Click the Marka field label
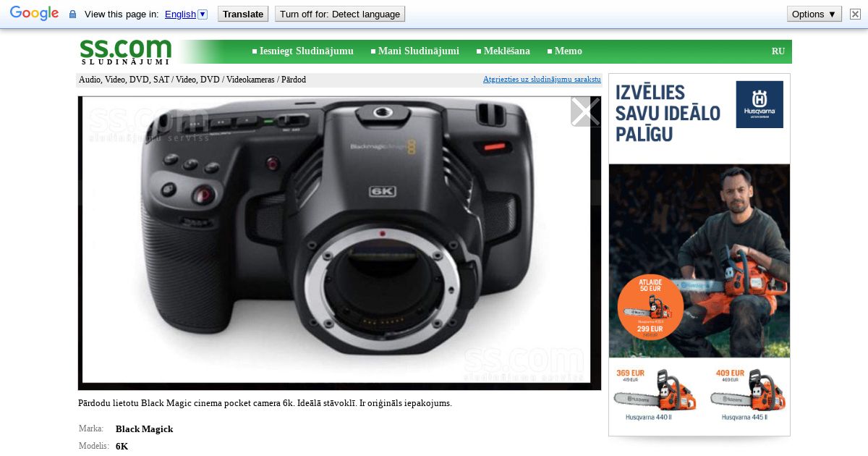The image size is (868, 456). (91, 429)
